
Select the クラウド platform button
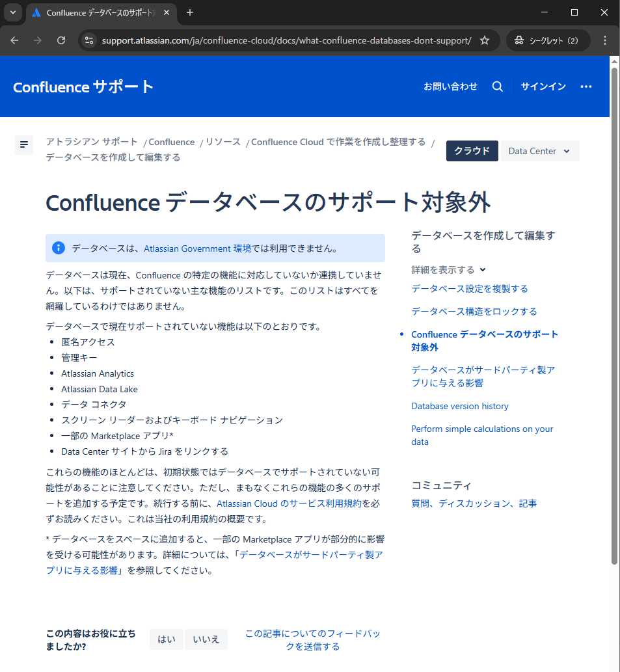pyautogui.click(x=472, y=151)
